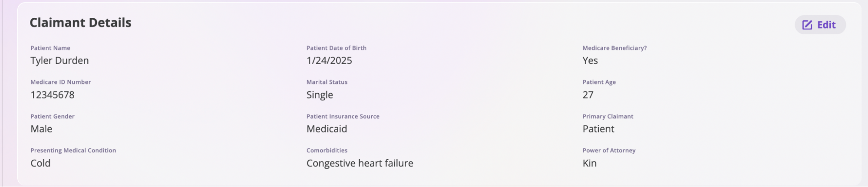This screenshot has width=868, height=187.
Task: Select the patient name Tyler Durden
Action: 59,61
